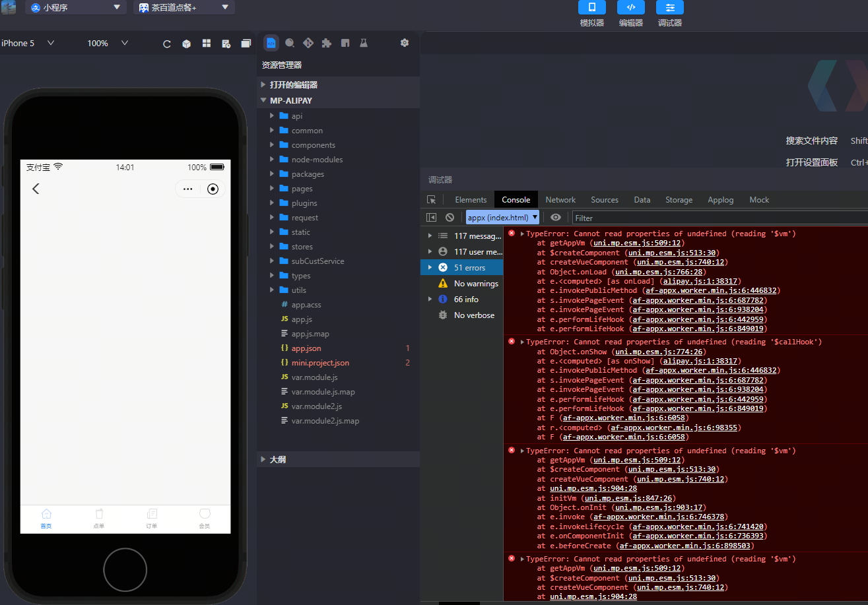This screenshot has width=868, height=605.
Task: Click the stacked-windows icon in simulator toolbar
Action: point(246,44)
